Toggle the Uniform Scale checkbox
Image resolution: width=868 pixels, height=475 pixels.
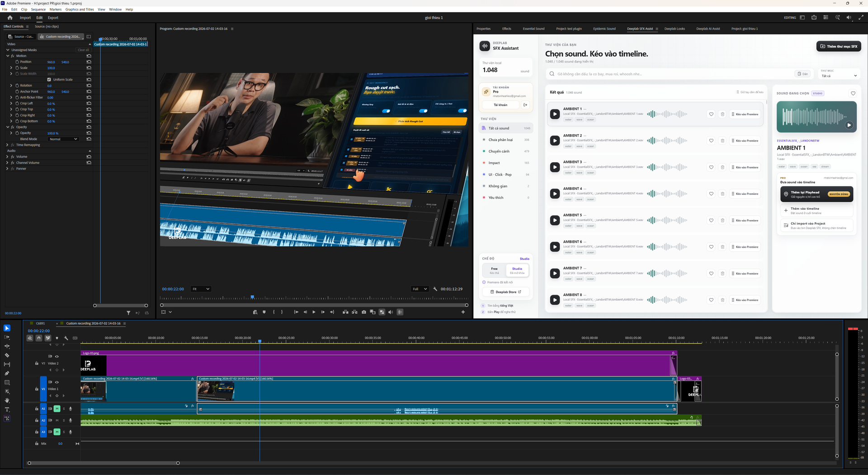(49, 80)
